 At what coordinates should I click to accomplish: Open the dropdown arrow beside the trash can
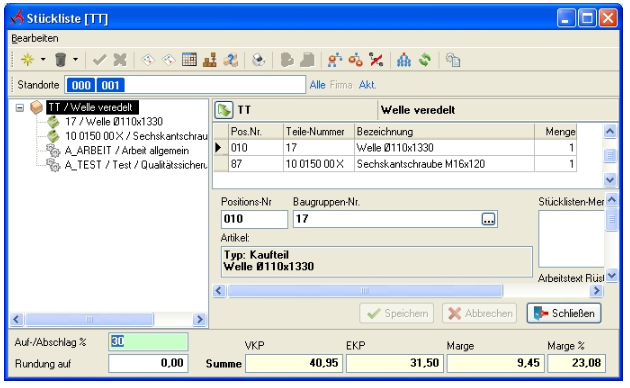click(76, 60)
